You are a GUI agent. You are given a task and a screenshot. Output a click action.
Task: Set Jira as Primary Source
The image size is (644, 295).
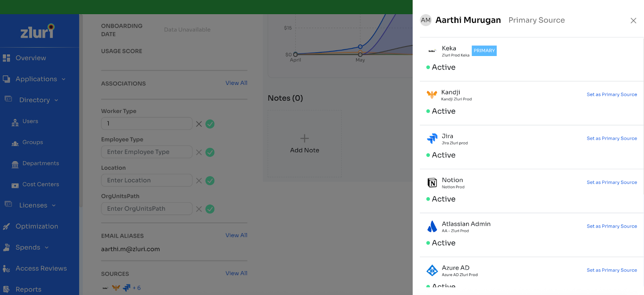click(x=612, y=138)
